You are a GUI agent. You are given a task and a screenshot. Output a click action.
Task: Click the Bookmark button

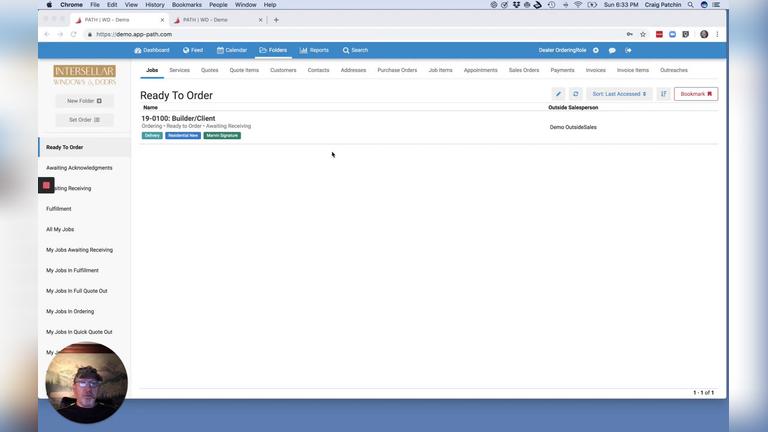pos(696,94)
